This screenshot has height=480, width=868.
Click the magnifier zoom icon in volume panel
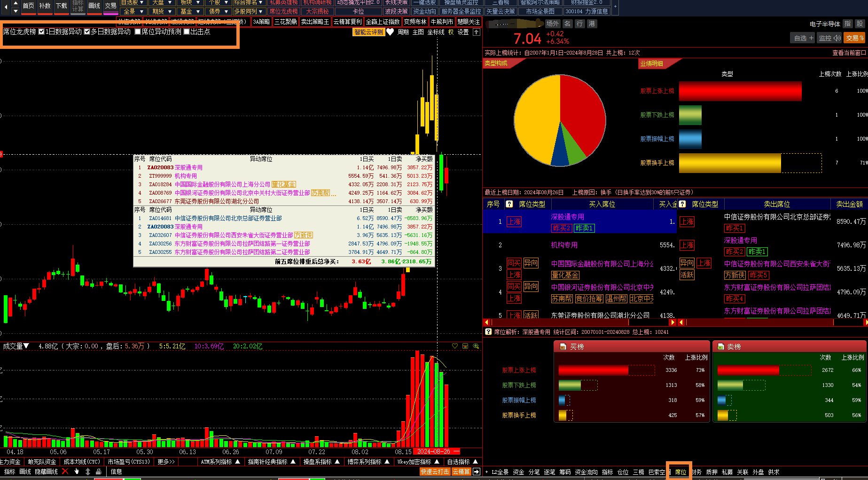coord(476,346)
